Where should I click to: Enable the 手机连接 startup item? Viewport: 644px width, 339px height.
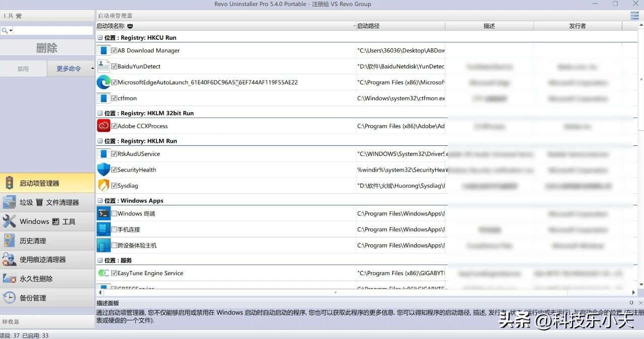point(115,229)
